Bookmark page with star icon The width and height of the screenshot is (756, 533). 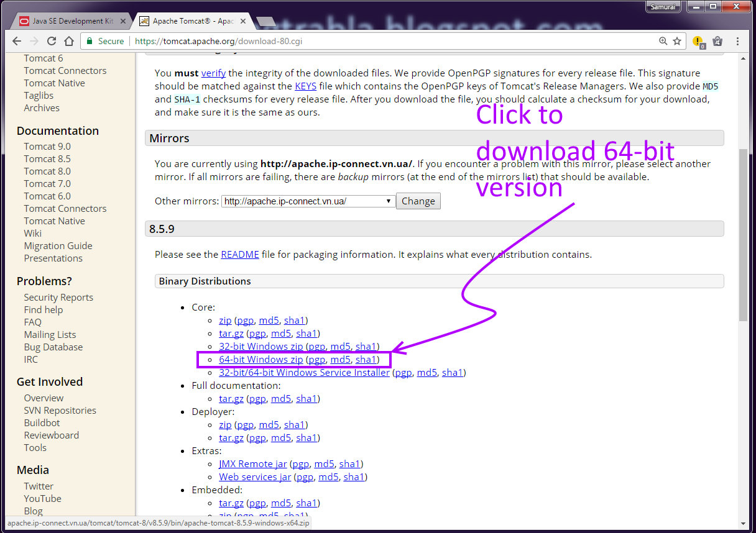coord(677,41)
